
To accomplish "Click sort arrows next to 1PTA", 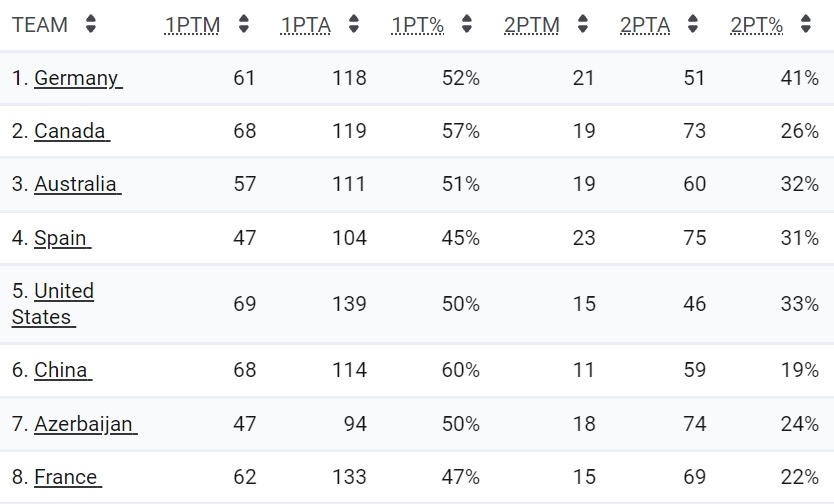I will (354, 24).
